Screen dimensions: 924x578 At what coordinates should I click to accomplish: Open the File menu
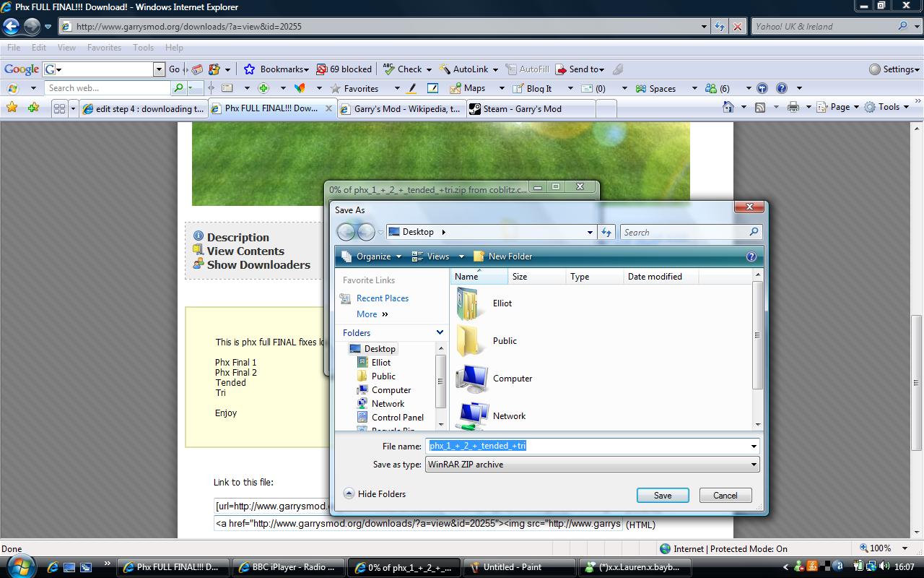pos(14,48)
